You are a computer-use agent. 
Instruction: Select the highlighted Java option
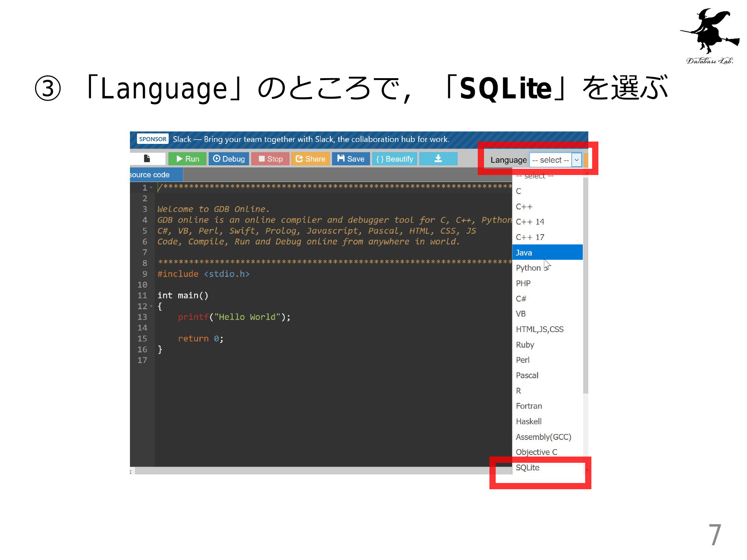click(x=547, y=252)
